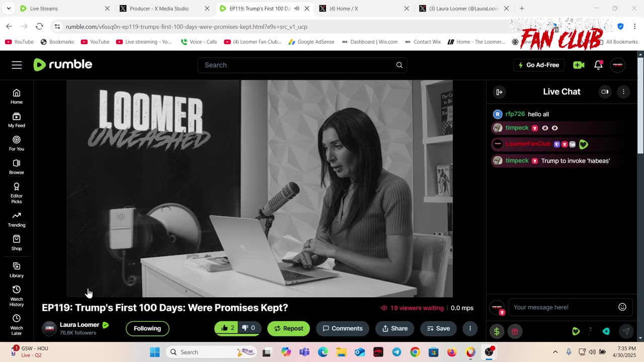Viewport: 644px width, 362px height.
Task: Open the emoji picker in chat
Action: 622,307
